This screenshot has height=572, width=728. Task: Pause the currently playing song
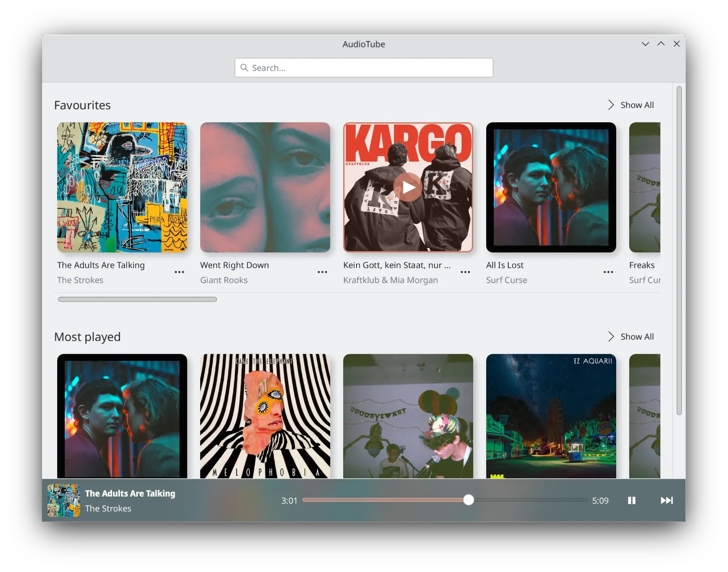(631, 500)
